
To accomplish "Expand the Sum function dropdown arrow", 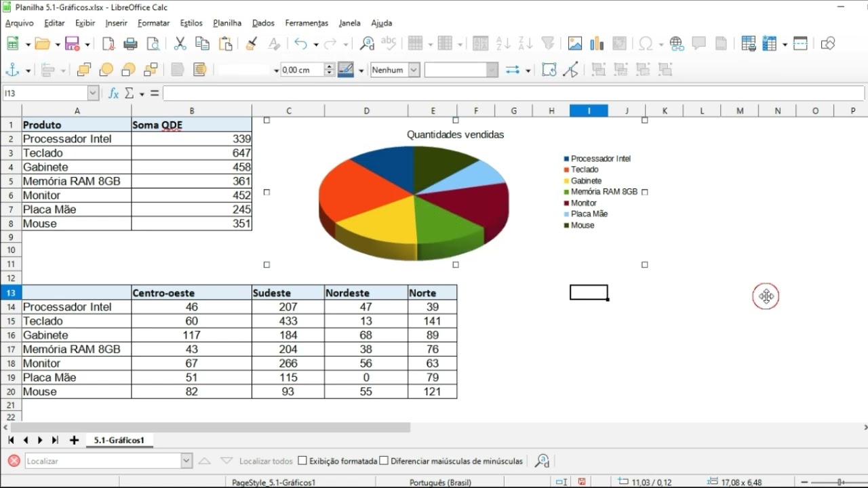I will point(142,94).
